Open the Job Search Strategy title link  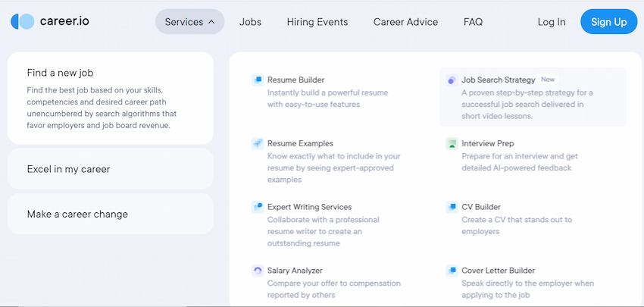499,80
